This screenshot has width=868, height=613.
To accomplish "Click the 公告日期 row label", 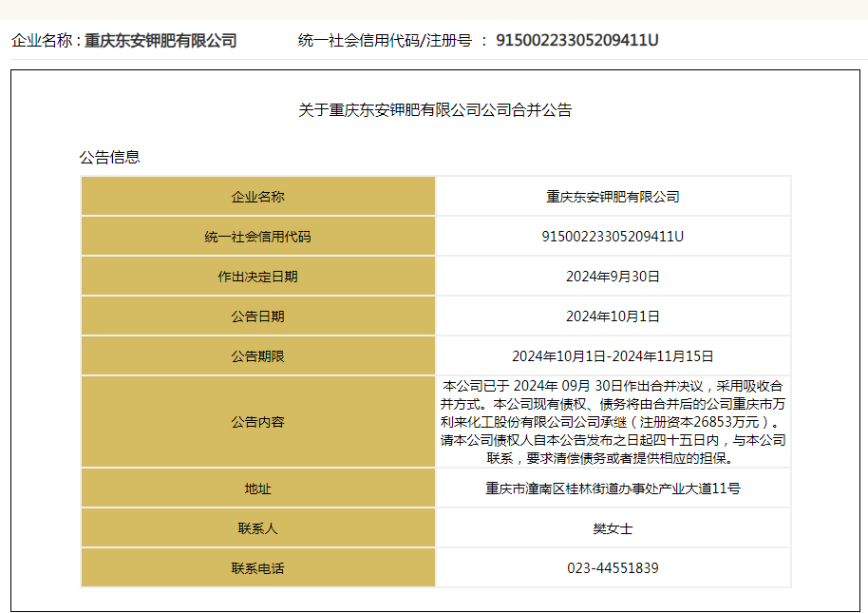I will pyautogui.click(x=258, y=316).
